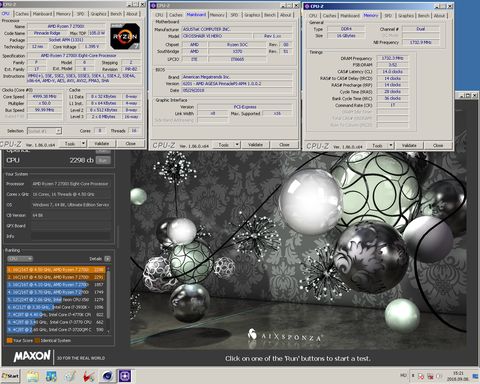480x384 pixels.
Task: Select the 3.70 GHz Ryzen ranking entry
Action: (x=56, y=292)
